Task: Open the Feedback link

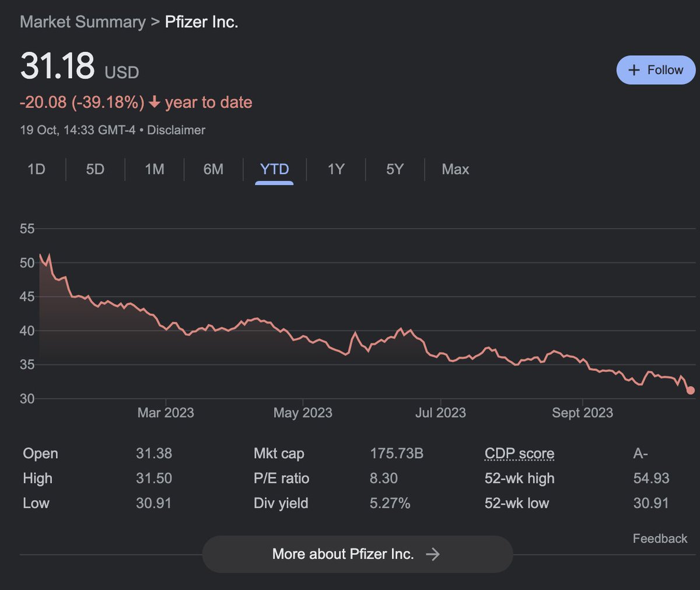Action: click(x=660, y=539)
